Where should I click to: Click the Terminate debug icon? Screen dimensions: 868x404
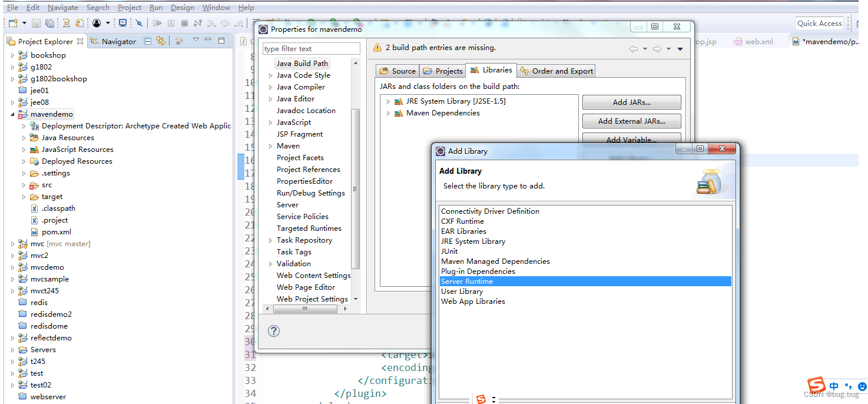tap(184, 24)
